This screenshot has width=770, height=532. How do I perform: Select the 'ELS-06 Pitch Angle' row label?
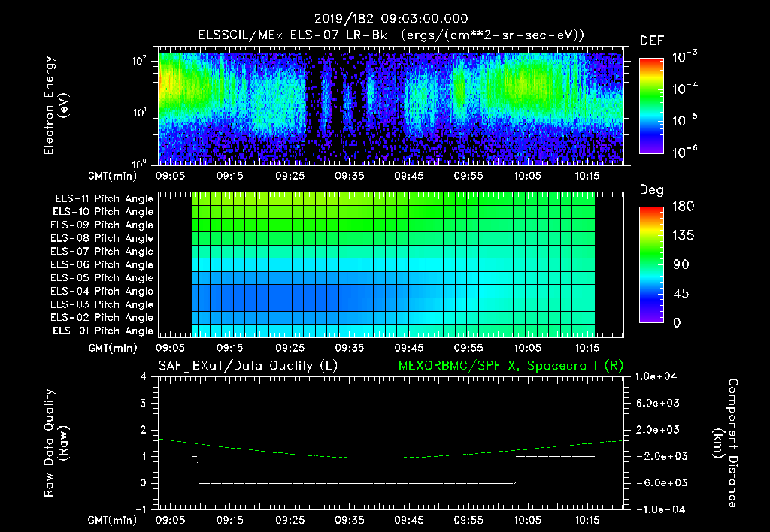click(102, 264)
